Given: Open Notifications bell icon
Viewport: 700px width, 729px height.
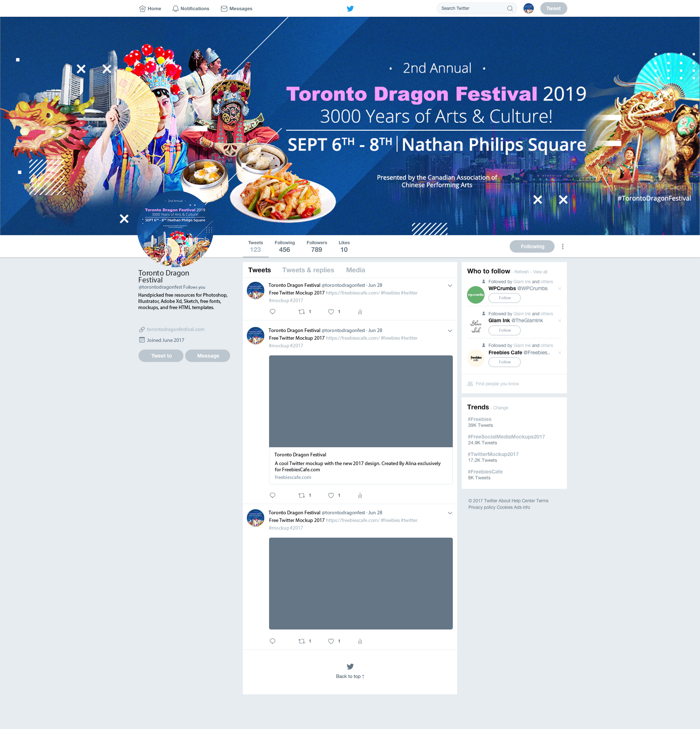Looking at the screenshot, I should (x=176, y=8).
